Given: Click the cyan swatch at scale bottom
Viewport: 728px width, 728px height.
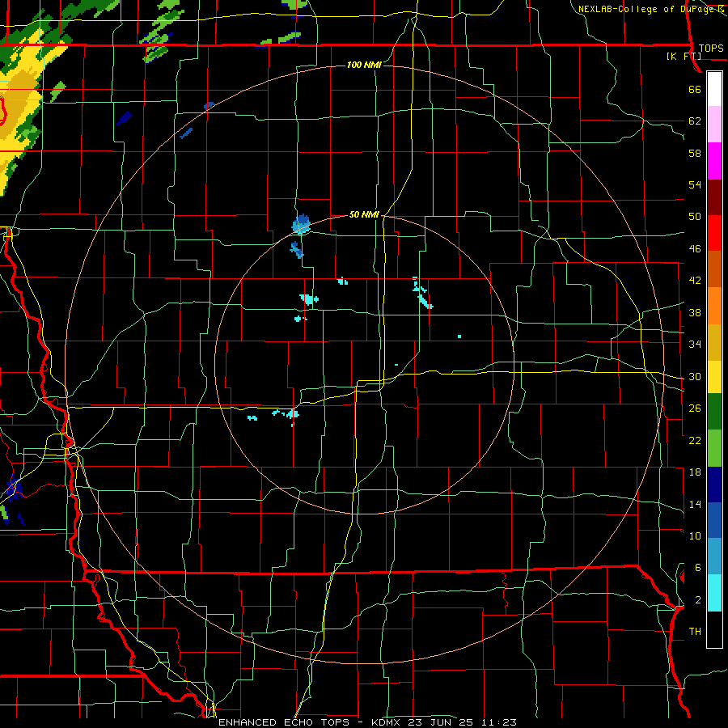Looking at the screenshot, I should 714,593.
